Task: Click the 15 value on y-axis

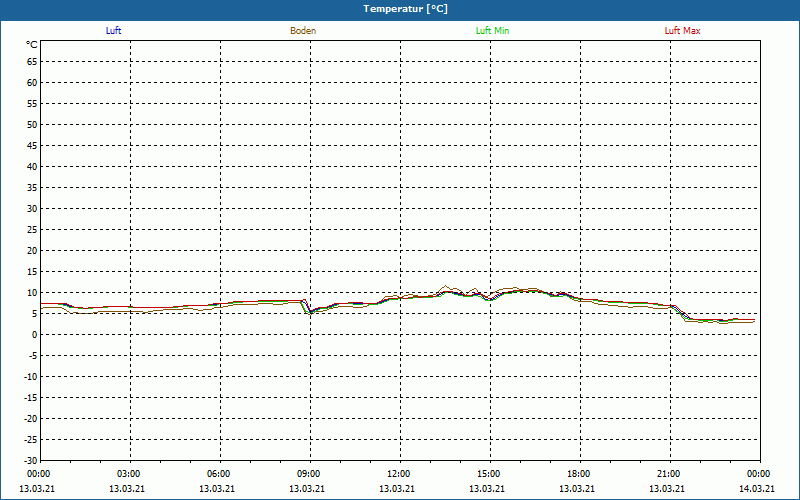Action: pos(32,272)
